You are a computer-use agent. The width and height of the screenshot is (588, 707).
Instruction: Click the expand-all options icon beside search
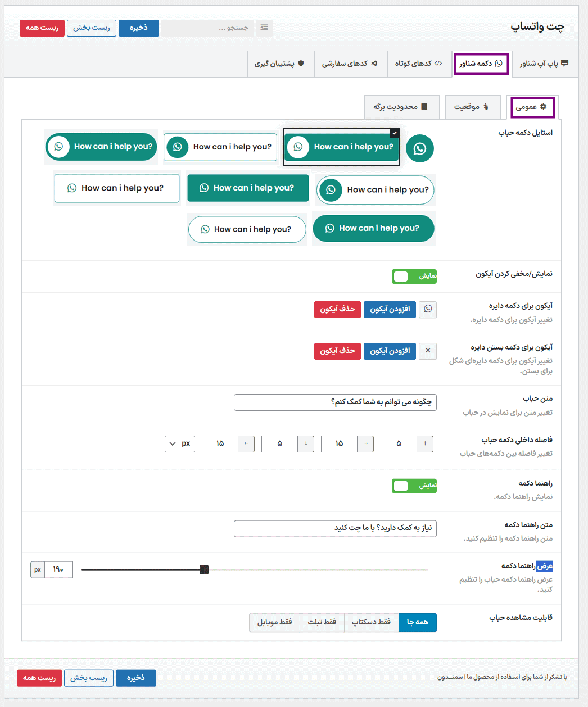coord(264,28)
